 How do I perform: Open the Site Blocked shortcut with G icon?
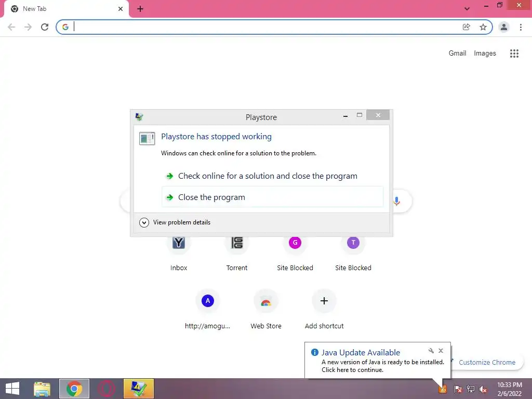pyautogui.click(x=295, y=253)
